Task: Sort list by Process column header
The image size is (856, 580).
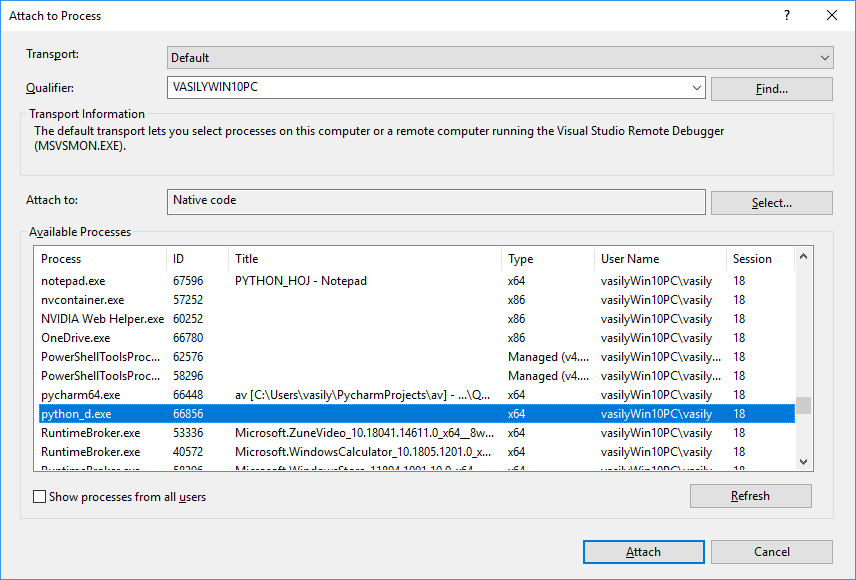Action: click(100, 259)
